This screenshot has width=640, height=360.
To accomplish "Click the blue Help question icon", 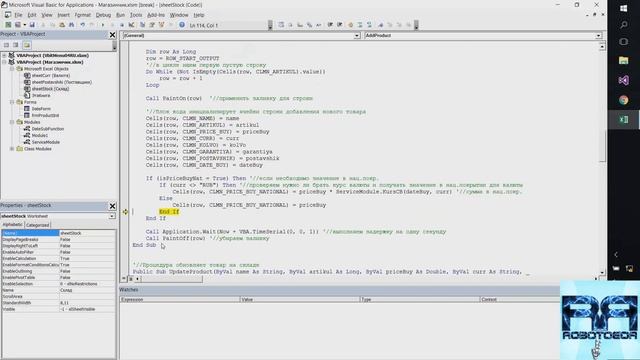I will coord(182,25).
